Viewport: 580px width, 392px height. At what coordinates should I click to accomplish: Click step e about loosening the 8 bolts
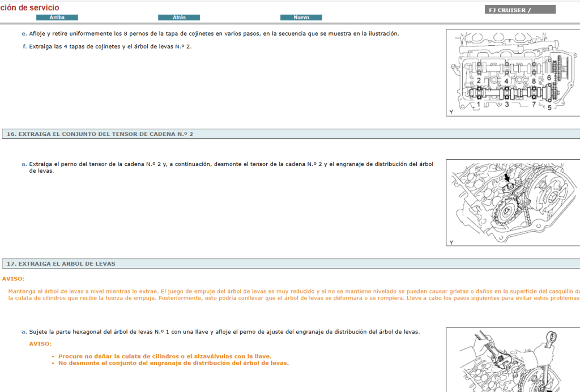[214, 33]
